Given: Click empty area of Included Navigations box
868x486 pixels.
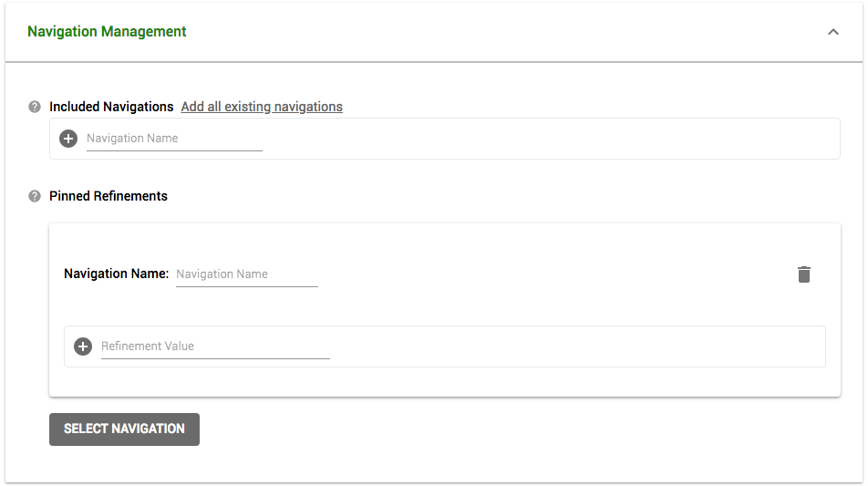Looking at the screenshot, I should (547, 139).
